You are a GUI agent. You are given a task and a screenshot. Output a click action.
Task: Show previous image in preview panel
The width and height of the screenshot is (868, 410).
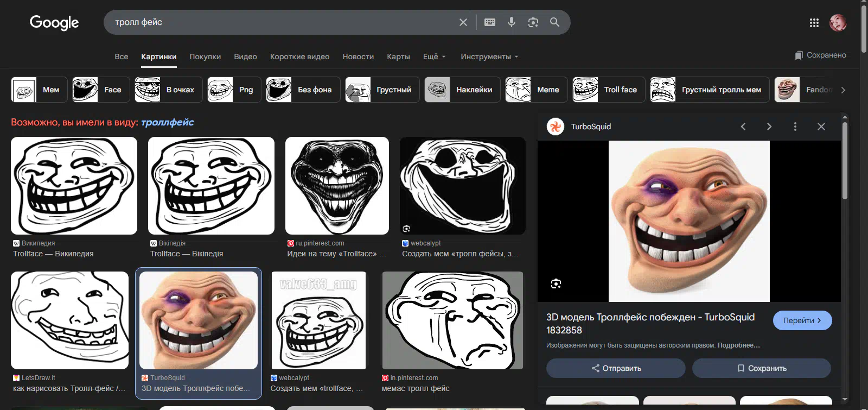743,127
